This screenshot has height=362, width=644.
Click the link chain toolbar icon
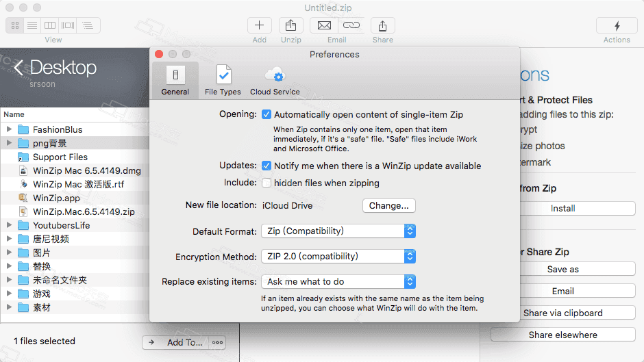(351, 25)
